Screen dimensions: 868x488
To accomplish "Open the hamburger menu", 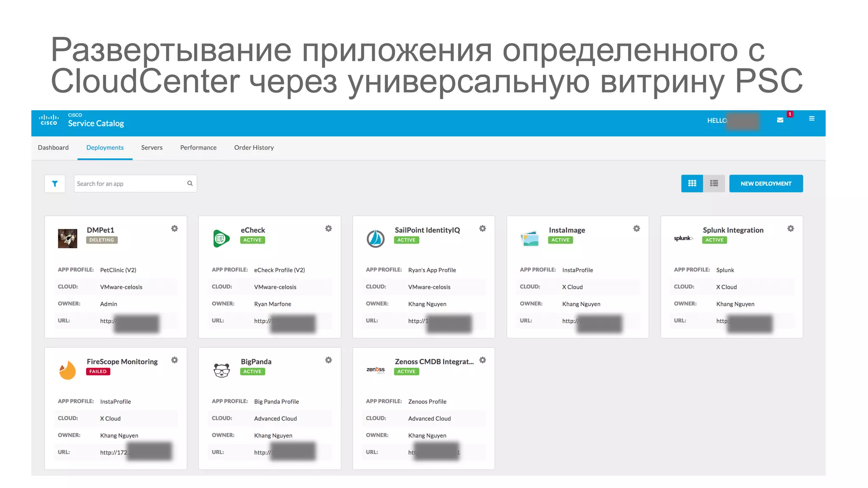I will pos(812,119).
